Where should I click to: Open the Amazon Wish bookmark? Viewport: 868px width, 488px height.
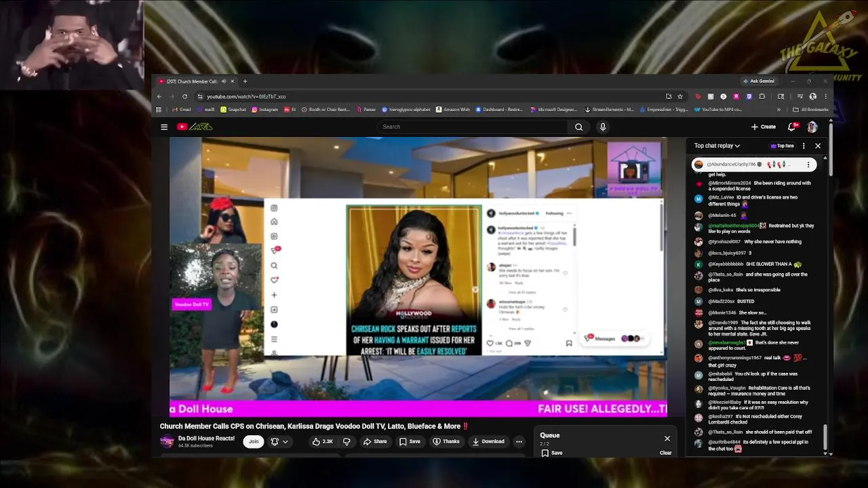(453, 109)
